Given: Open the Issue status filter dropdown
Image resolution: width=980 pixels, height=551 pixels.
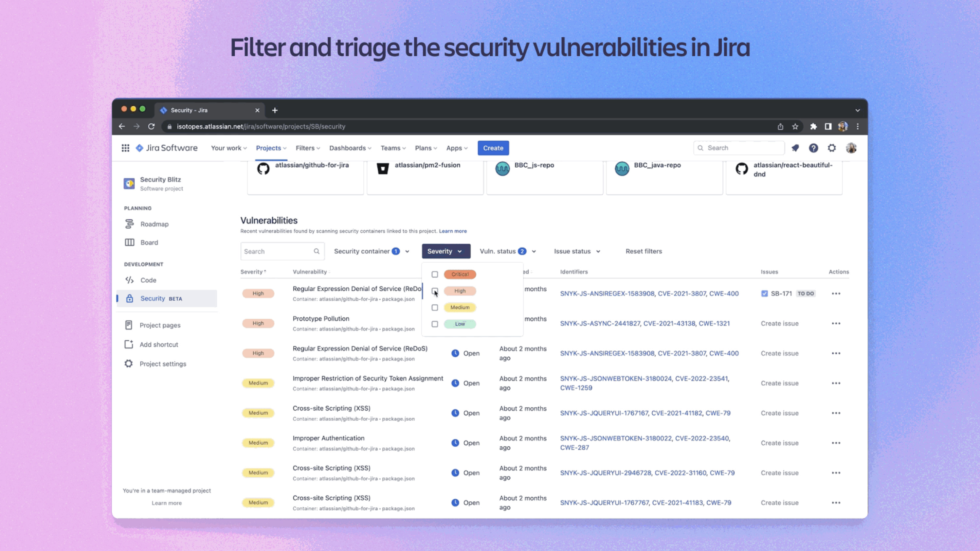Looking at the screenshot, I should coord(577,251).
